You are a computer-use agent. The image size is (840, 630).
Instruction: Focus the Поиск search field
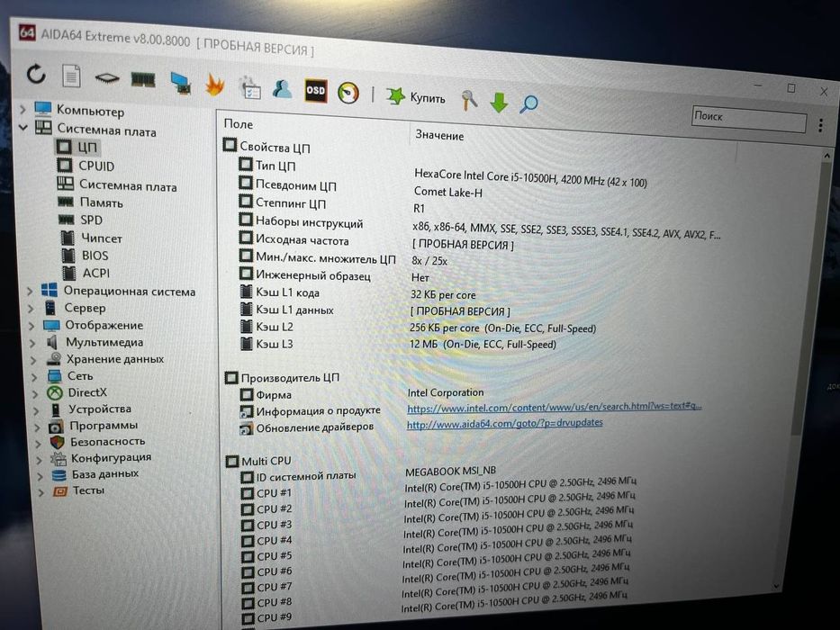coord(749,119)
